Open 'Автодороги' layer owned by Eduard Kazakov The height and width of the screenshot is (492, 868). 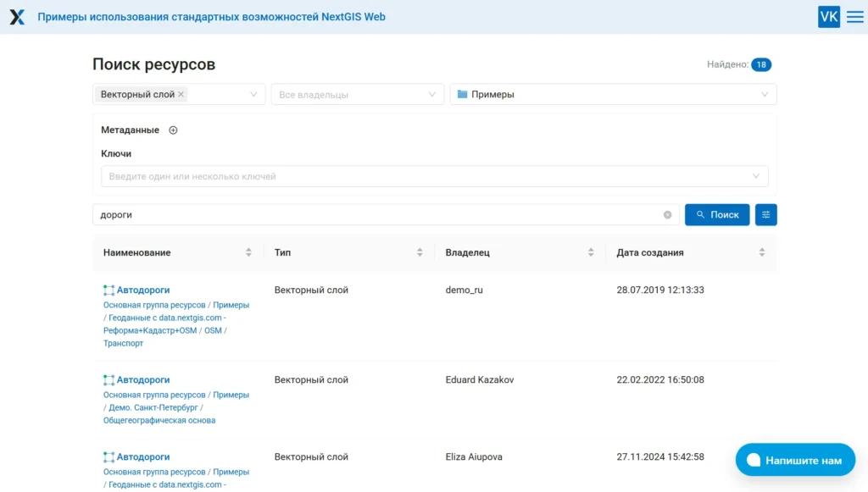(142, 379)
